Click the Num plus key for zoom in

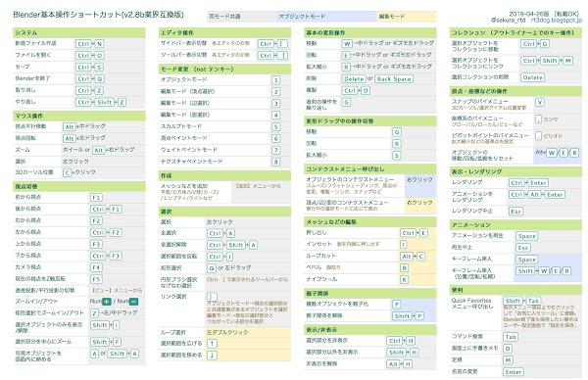107,302
